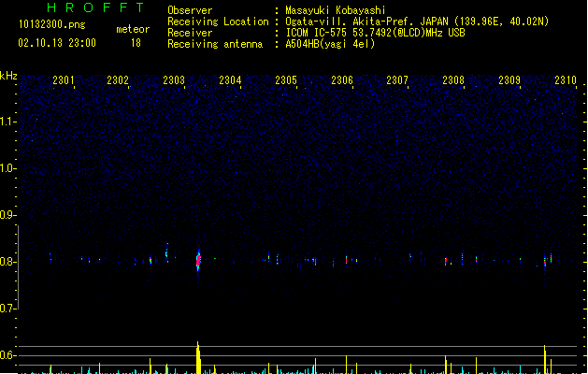Click the Receiving Location label
The image size is (588, 374).
[218, 22]
